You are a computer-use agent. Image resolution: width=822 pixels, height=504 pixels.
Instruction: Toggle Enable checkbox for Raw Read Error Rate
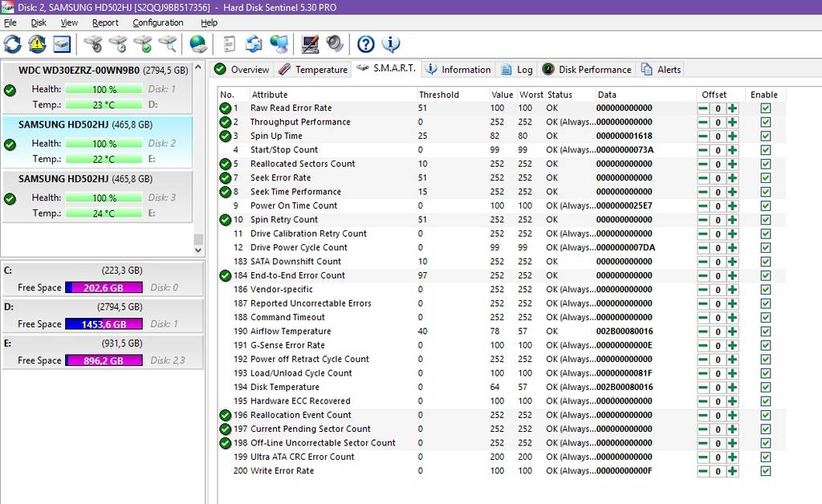pyautogui.click(x=765, y=108)
